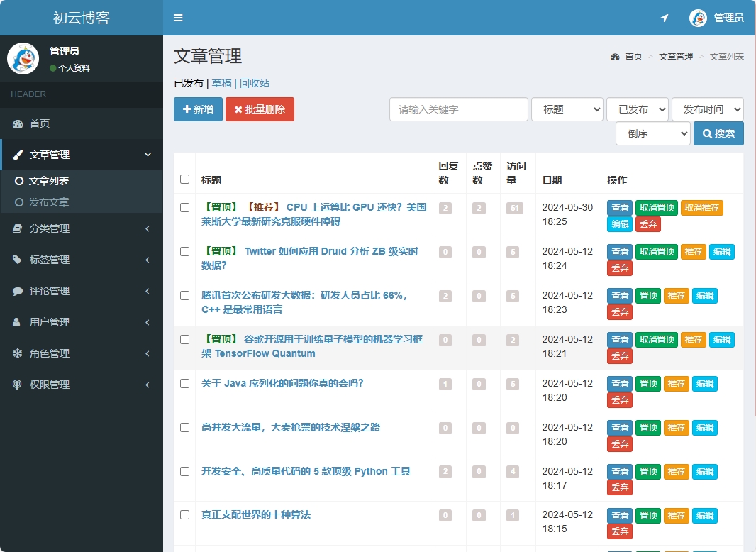Open 分类管理 via its book icon
This screenshot has height=552, width=756.
tap(17, 228)
